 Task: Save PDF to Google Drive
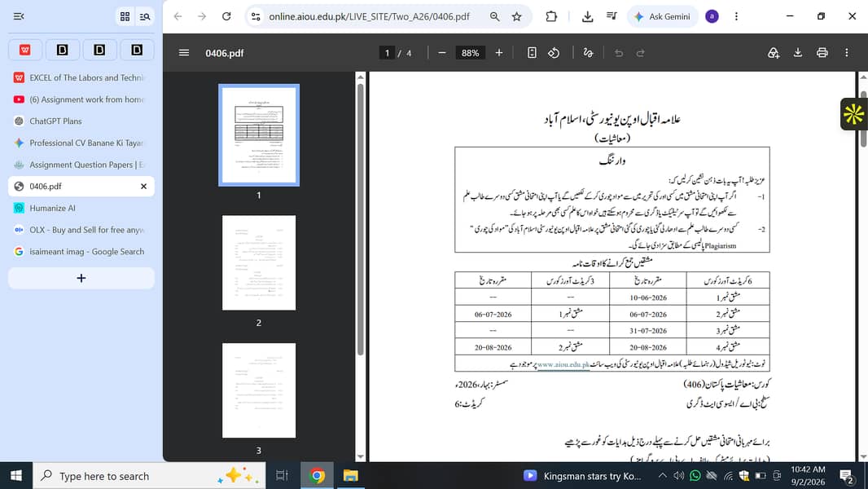774,53
